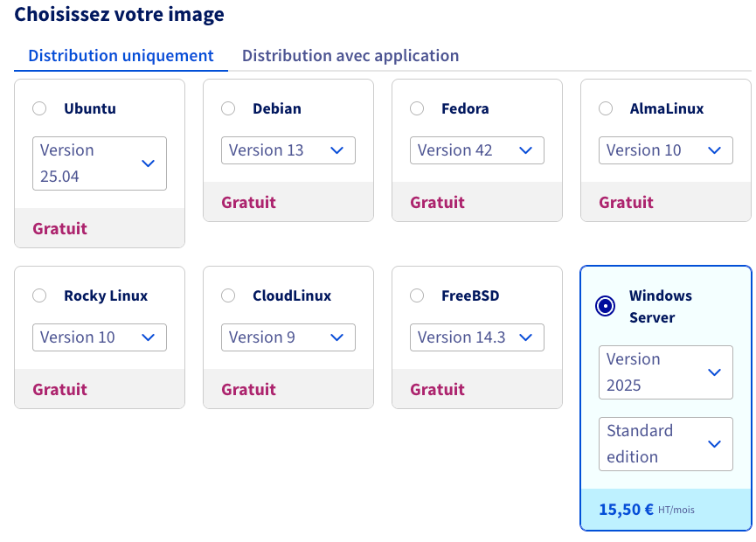
Task: Open the Fedora Version 42 dropdown
Action: click(477, 150)
